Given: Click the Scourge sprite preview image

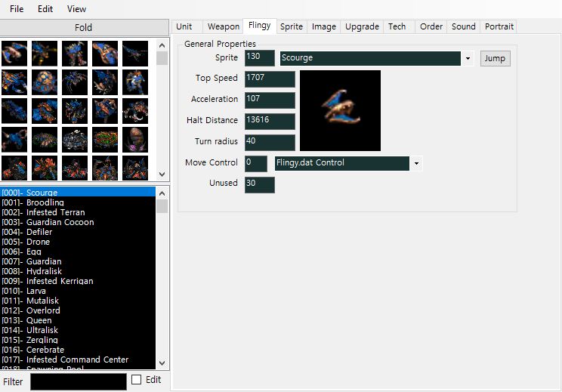Looking at the screenshot, I should 340,110.
